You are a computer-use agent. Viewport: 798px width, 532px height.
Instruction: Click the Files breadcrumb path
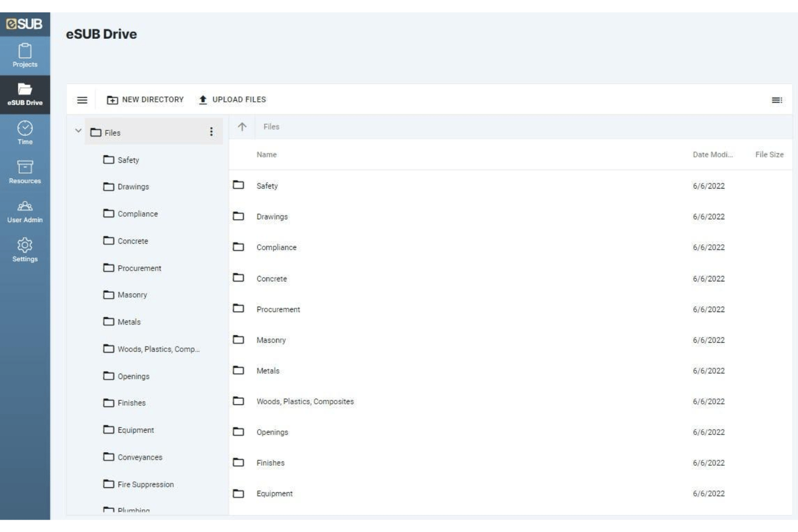(271, 127)
